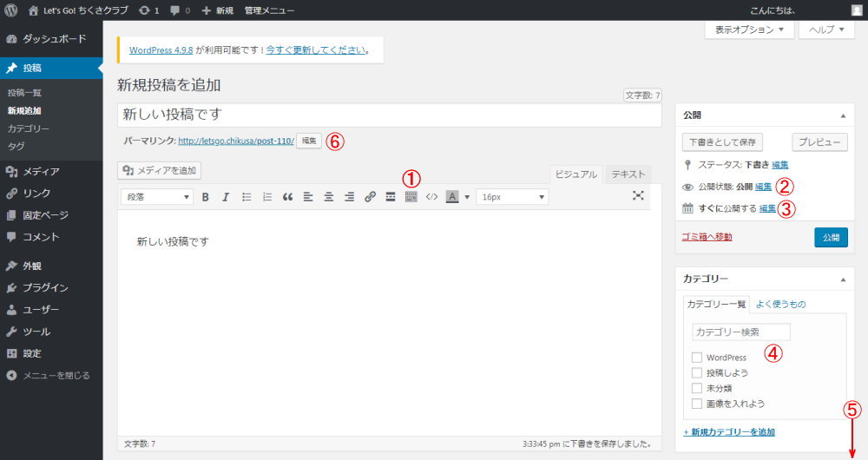Click the blue 公開 publish button
The height and width of the screenshot is (460, 868).
point(831,237)
